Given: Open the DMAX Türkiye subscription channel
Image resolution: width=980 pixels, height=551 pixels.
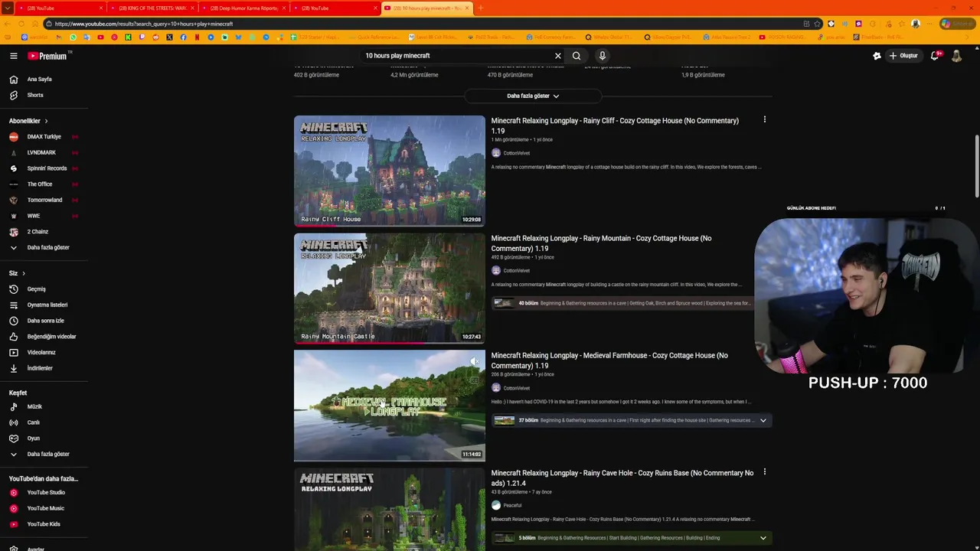Looking at the screenshot, I should tap(44, 137).
